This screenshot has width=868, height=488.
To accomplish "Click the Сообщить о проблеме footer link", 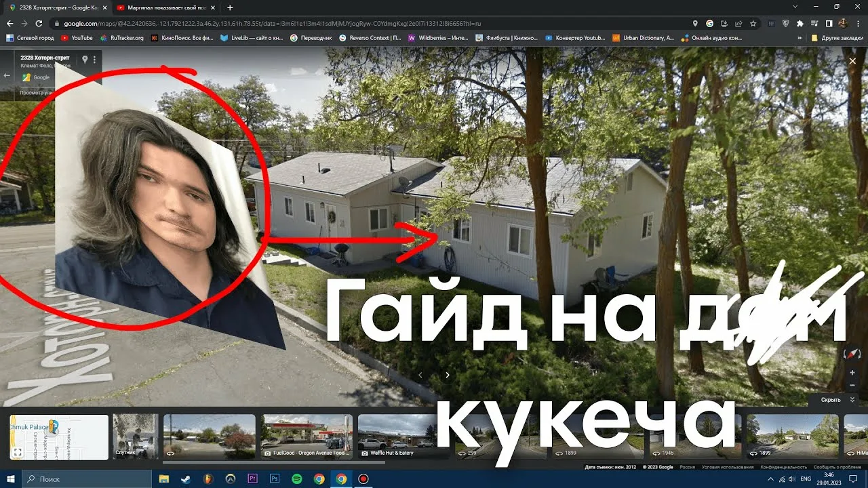I will pyautogui.click(x=837, y=467).
